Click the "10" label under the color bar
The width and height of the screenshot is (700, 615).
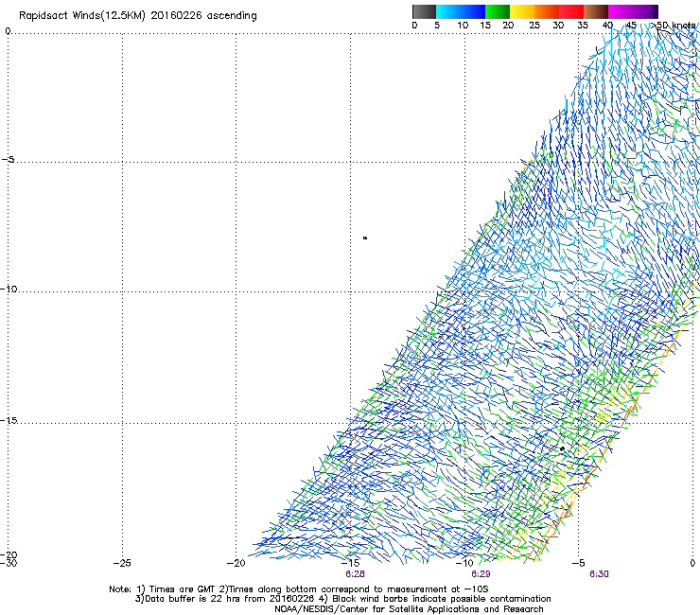pyautogui.click(x=463, y=26)
